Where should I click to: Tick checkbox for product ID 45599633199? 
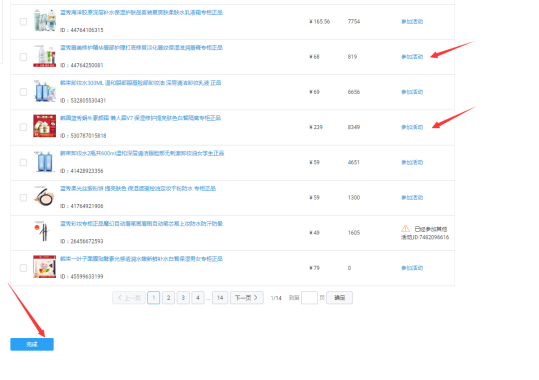(x=23, y=268)
